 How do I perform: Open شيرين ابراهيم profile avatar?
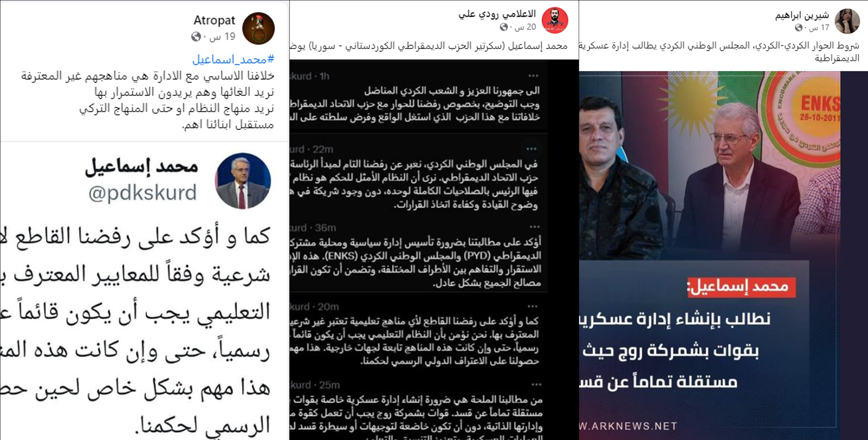[847, 21]
